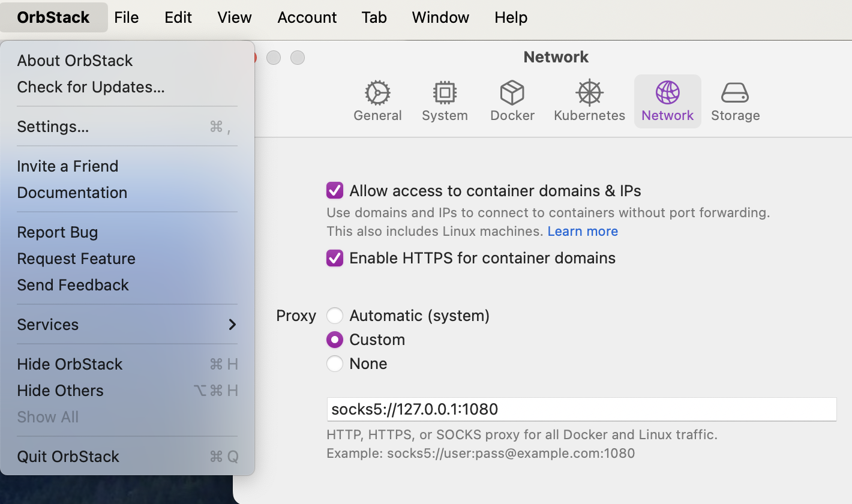Follow the Learn more link
The width and height of the screenshot is (852, 504).
(583, 231)
